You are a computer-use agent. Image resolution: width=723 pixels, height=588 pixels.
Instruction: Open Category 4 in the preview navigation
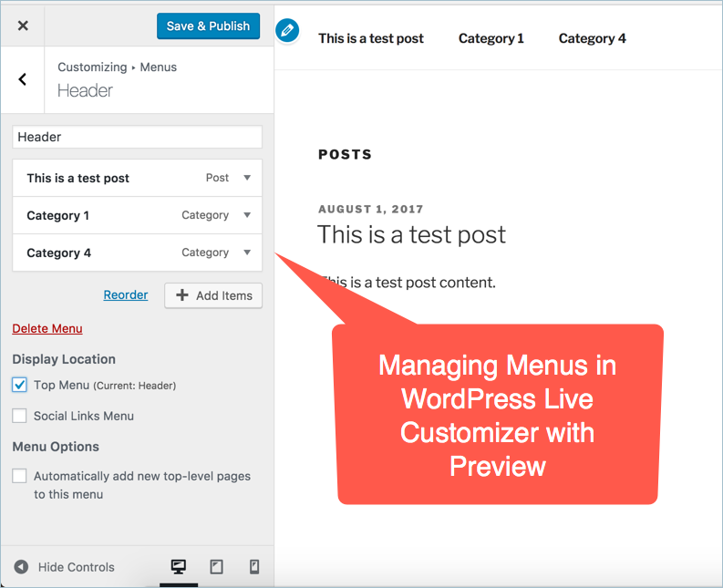click(x=592, y=38)
